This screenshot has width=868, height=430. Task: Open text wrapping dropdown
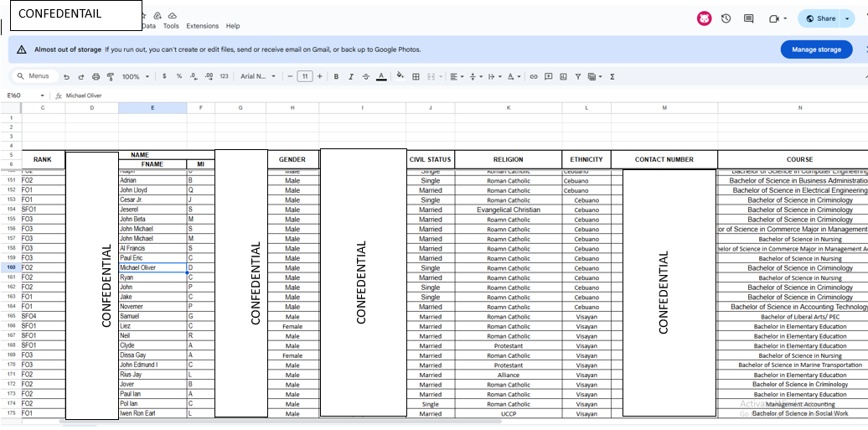pos(495,76)
